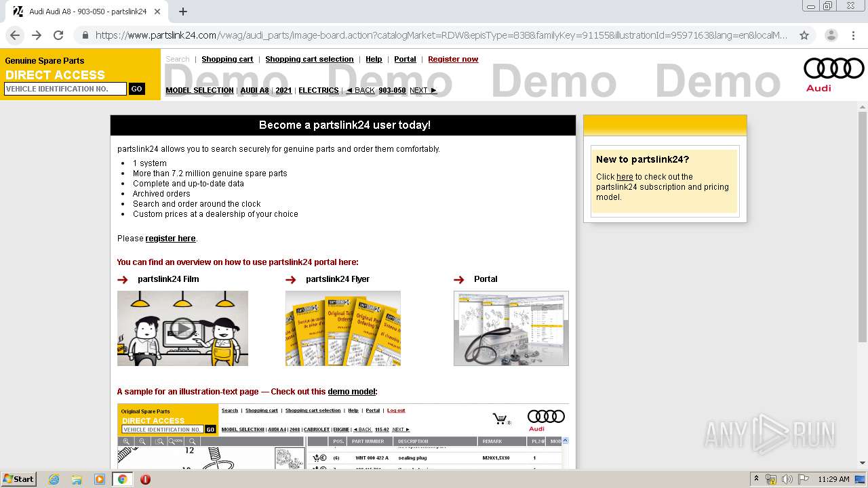The image size is (868, 488).
Task: Open the network tray icon
Action: click(771, 479)
